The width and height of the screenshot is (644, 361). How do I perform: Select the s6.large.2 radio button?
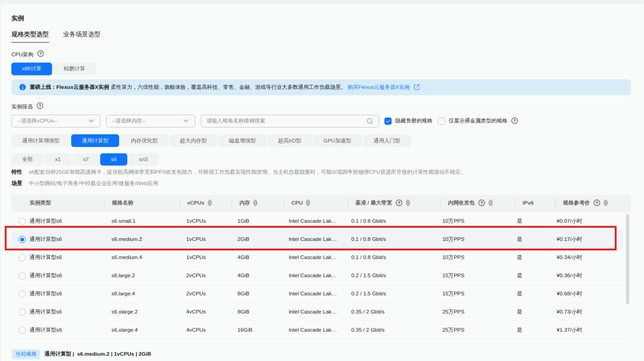point(22,276)
